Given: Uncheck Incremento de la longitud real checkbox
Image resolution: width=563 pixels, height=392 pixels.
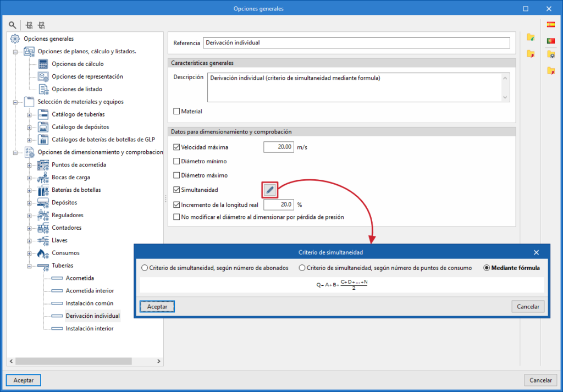Looking at the screenshot, I should tap(176, 205).
